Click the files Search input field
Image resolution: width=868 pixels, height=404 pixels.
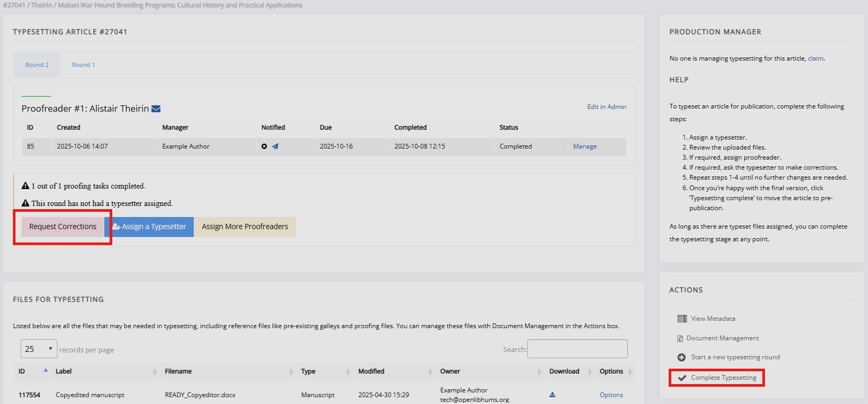click(x=577, y=349)
